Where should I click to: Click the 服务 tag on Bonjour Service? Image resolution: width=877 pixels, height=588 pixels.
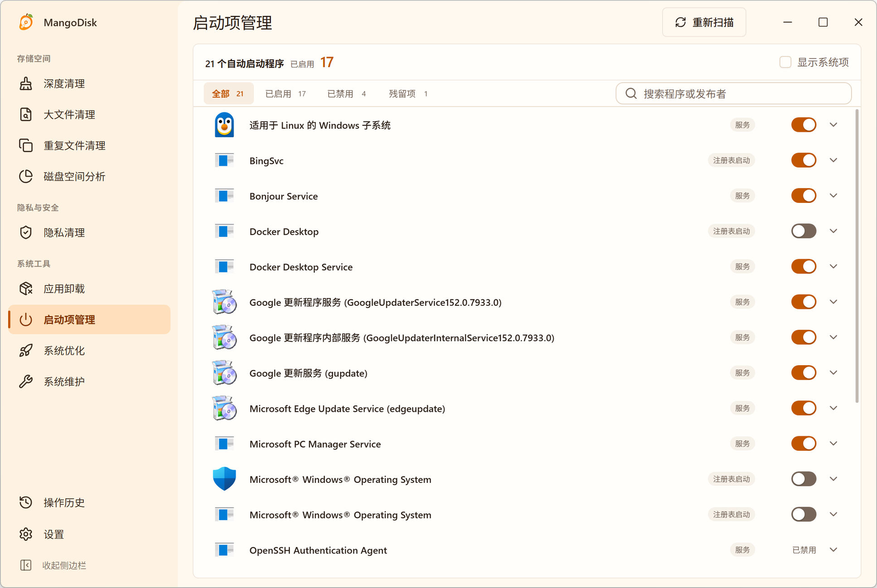742,195
